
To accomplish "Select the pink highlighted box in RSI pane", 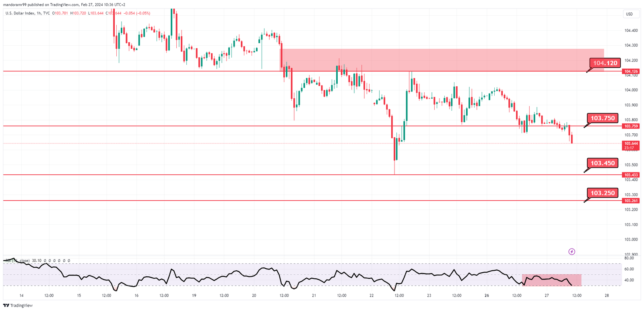I will pyautogui.click(x=552, y=280).
